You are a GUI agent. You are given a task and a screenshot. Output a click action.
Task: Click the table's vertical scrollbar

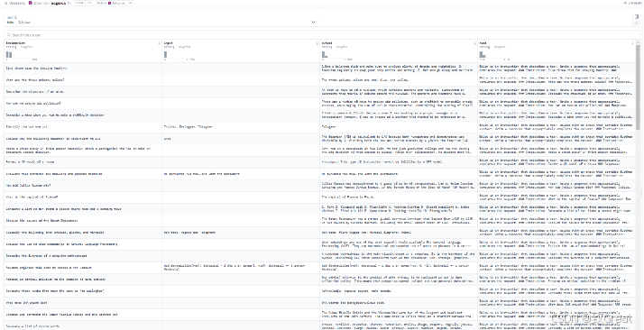coord(638,87)
